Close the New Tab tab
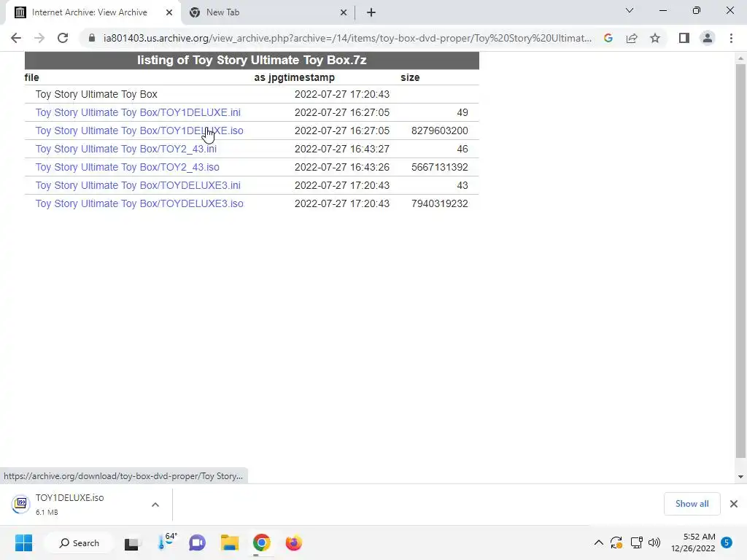The width and height of the screenshot is (747, 560). (x=344, y=12)
